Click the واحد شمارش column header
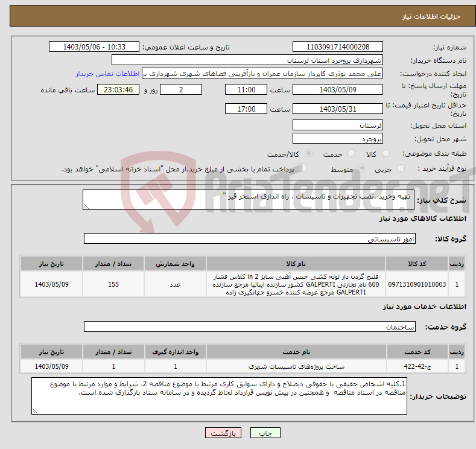 point(175,264)
